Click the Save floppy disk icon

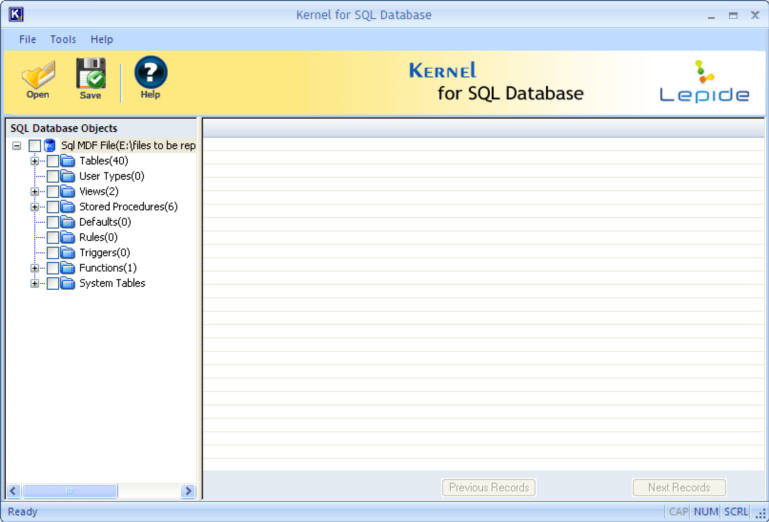click(91, 79)
